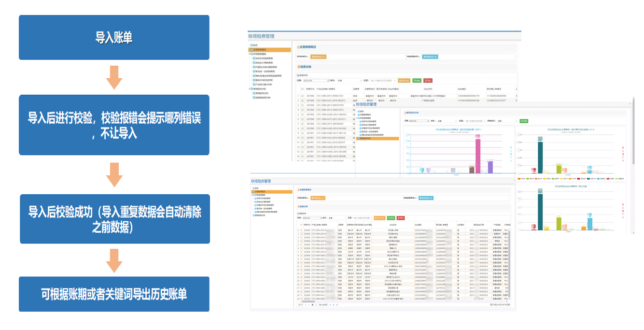The height and width of the screenshot is (330, 644).
Task: Click the orange filter button in bottom window
Action: (x=379, y=218)
